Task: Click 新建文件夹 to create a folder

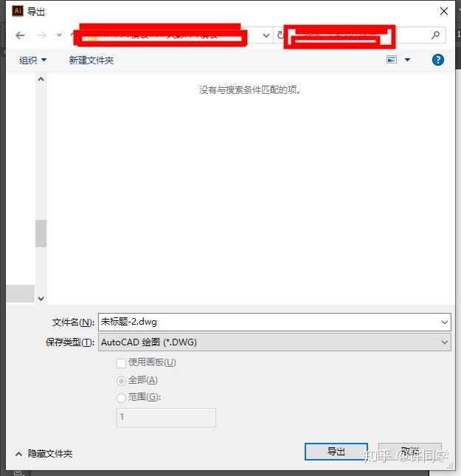Action: click(91, 60)
